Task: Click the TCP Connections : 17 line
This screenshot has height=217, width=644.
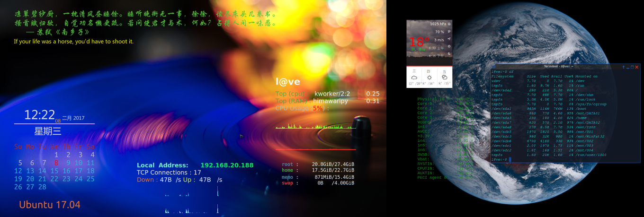Action: pos(169,173)
